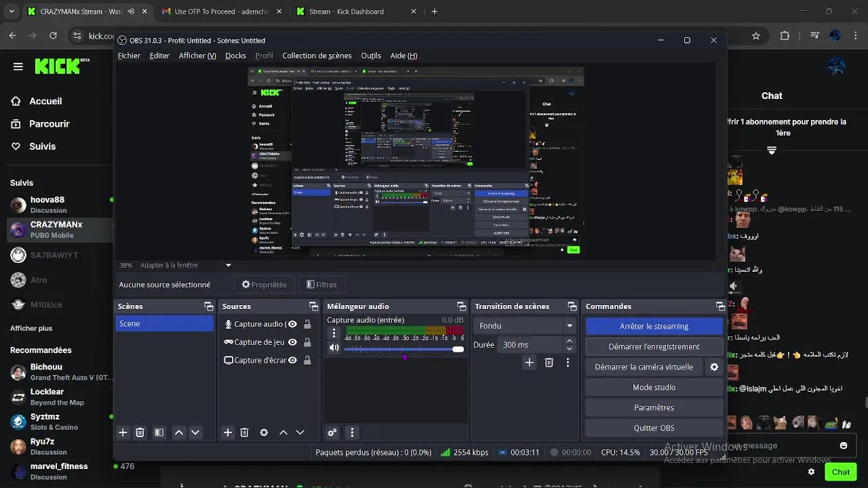Undock the Sources panel
The height and width of the screenshot is (488, 868).
313,306
